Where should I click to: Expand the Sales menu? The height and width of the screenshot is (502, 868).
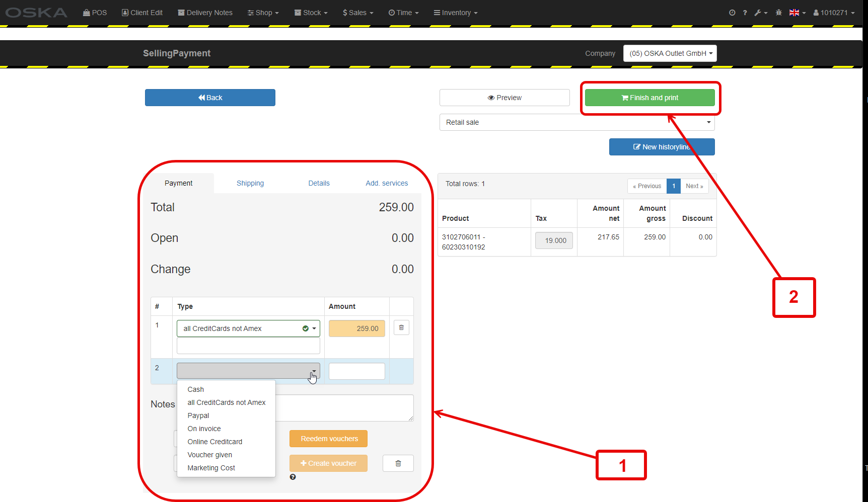click(x=358, y=13)
